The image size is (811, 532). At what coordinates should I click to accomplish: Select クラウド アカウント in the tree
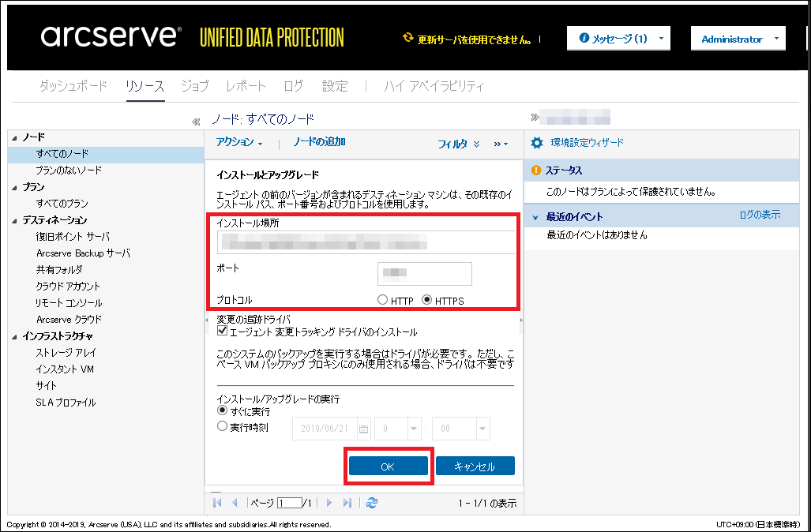tap(68, 287)
